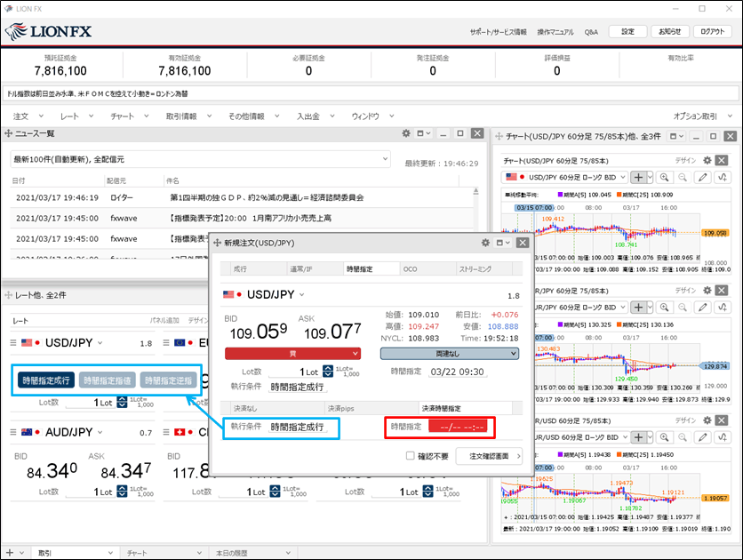
Task: Open gear settings in new order dialog
Action: point(485,243)
